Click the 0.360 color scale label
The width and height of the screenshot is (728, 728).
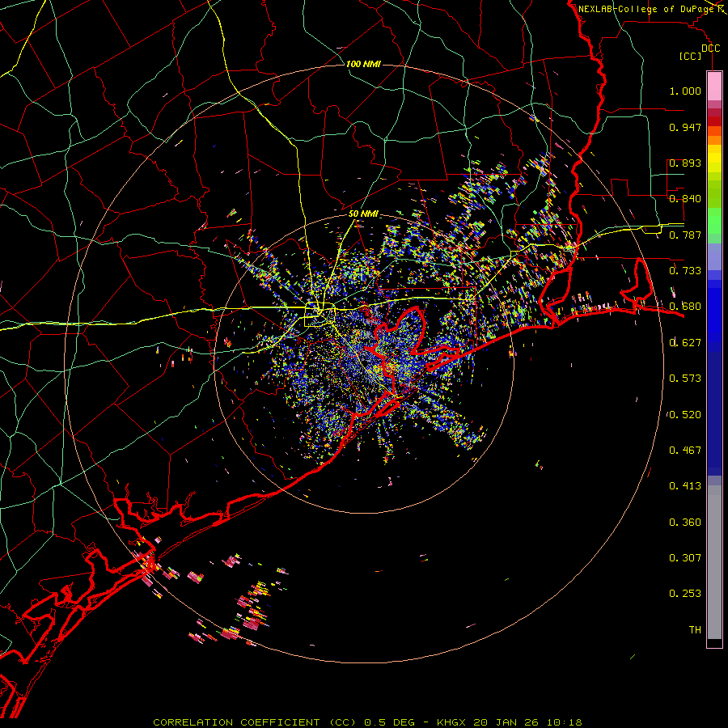(685, 523)
